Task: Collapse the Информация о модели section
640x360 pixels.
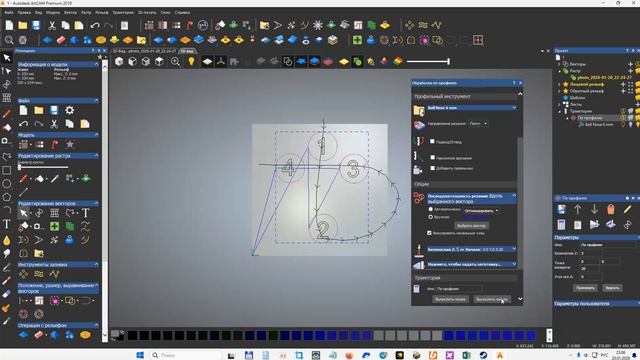Action: (x=96, y=64)
